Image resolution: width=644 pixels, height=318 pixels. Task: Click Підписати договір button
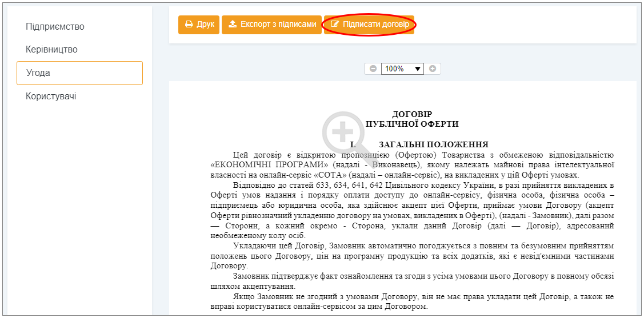coord(369,25)
